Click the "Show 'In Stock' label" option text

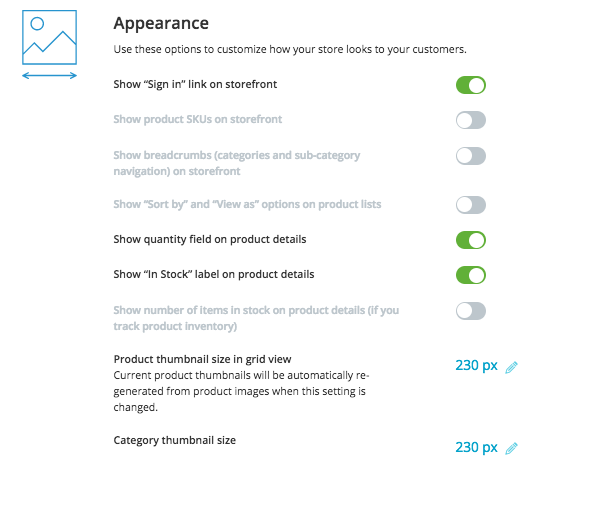click(214, 274)
